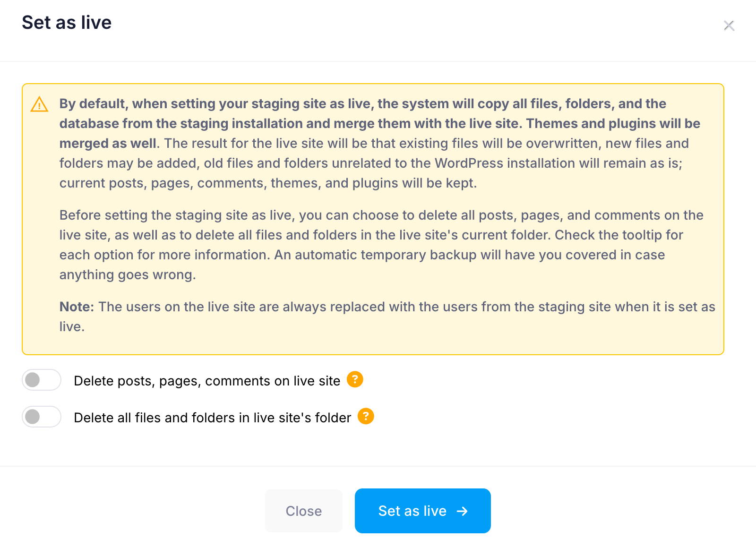This screenshot has width=756, height=547.
Task: Turn on delete all files and folders toggle
Action: (42, 417)
